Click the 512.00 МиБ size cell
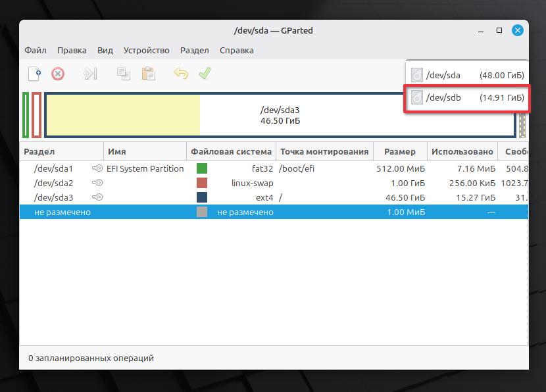Screen dimensions: 546x392 [401, 168]
